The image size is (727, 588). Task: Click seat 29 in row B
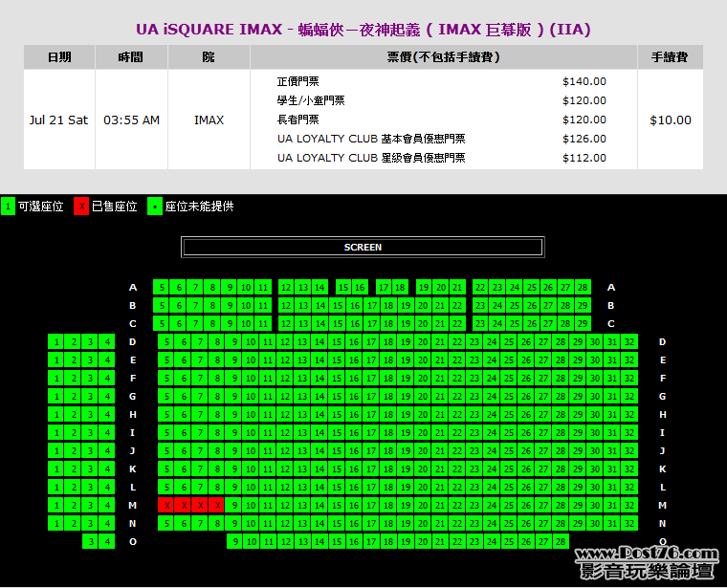tap(583, 305)
